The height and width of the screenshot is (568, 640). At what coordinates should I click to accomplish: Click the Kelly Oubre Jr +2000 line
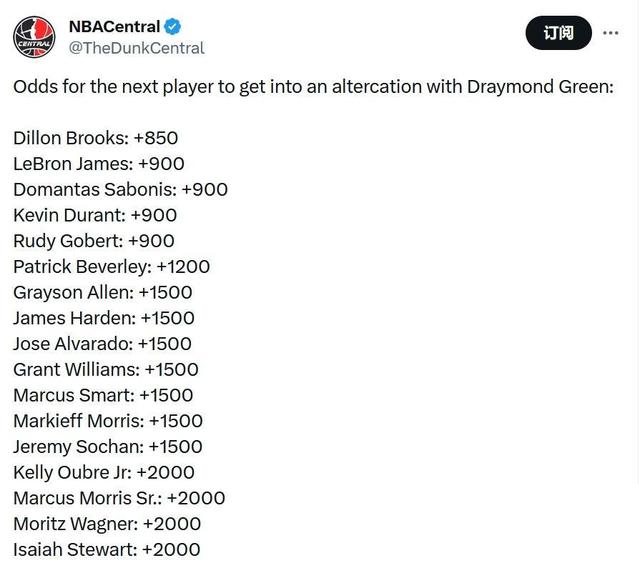[103, 472]
